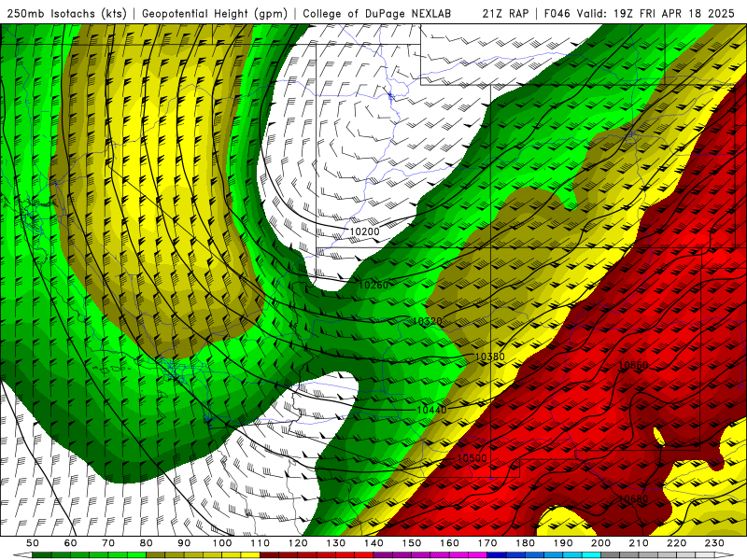Click the 140 knot value on the color scale
Viewport: 747px width, 560px height.
click(373, 543)
